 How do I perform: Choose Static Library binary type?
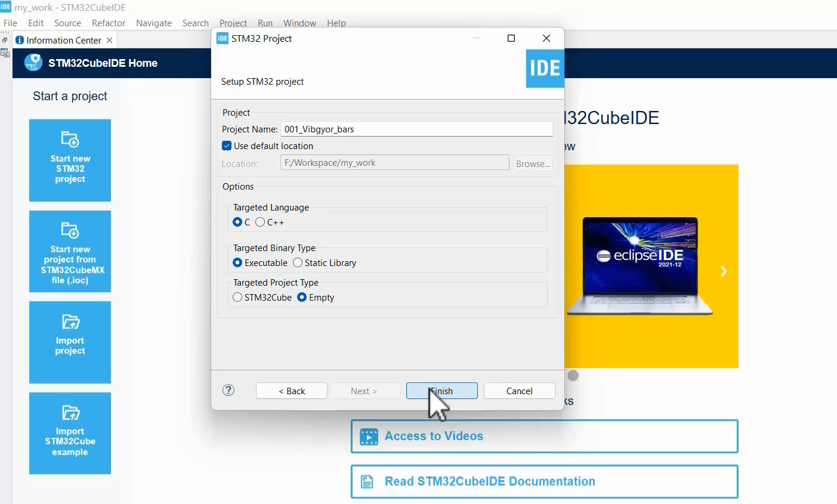(298, 262)
